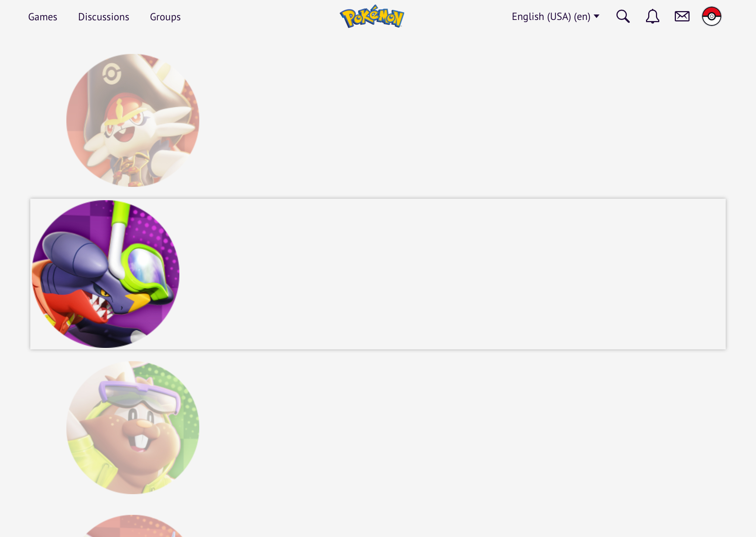Click the Poké Ball profile avatar
The width and height of the screenshot is (756, 537).
coord(711,16)
